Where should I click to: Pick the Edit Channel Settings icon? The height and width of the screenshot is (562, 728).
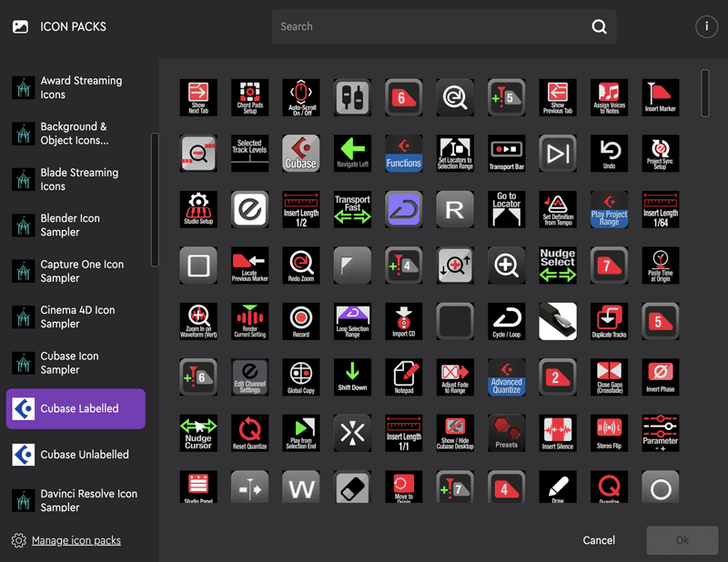(x=249, y=376)
